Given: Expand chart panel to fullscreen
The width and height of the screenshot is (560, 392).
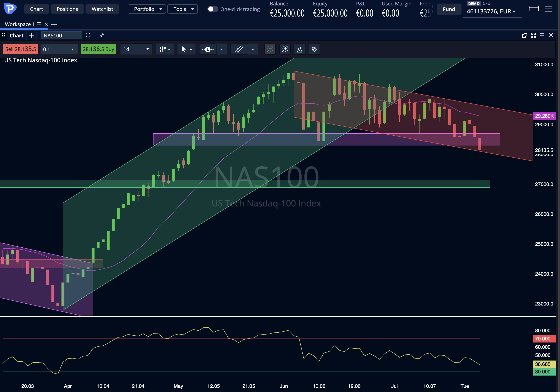Looking at the screenshot, I should 533,35.
